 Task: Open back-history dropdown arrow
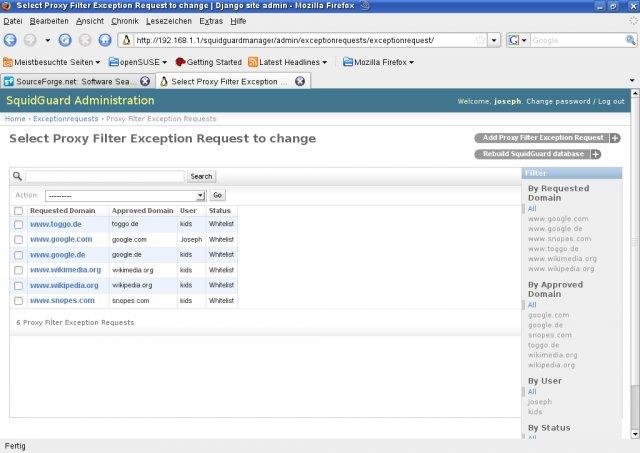48,40
